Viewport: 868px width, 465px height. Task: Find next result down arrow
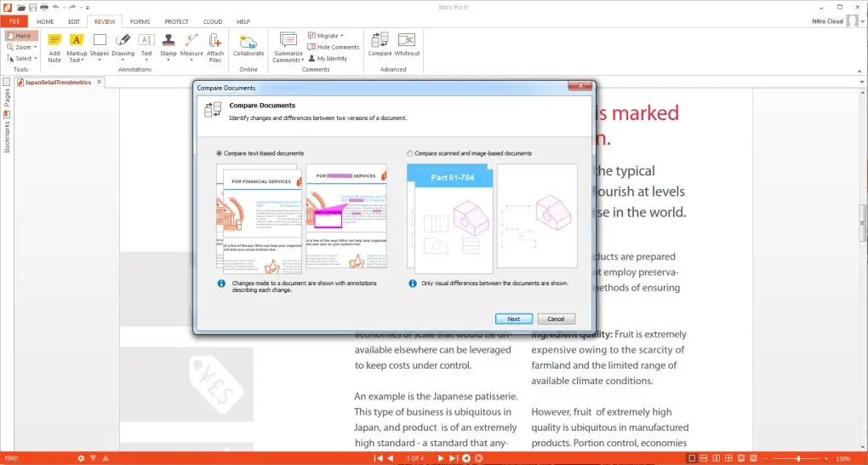[93, 458]
